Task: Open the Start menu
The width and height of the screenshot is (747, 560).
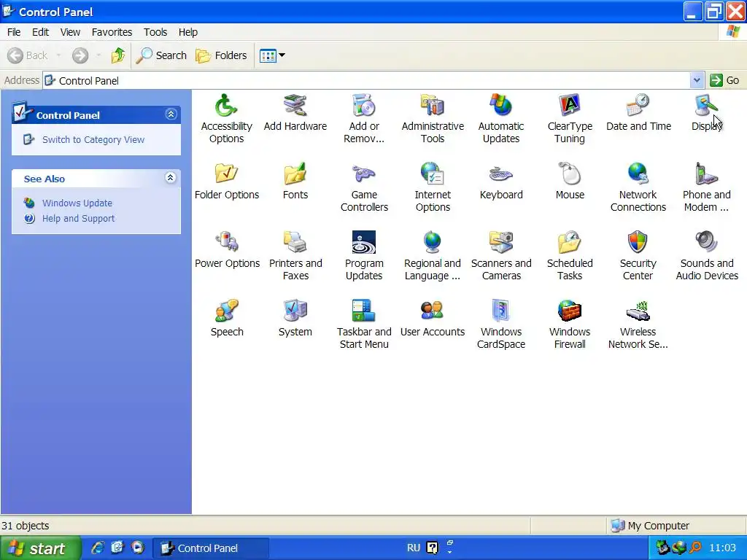Action: tap(40, 548)
